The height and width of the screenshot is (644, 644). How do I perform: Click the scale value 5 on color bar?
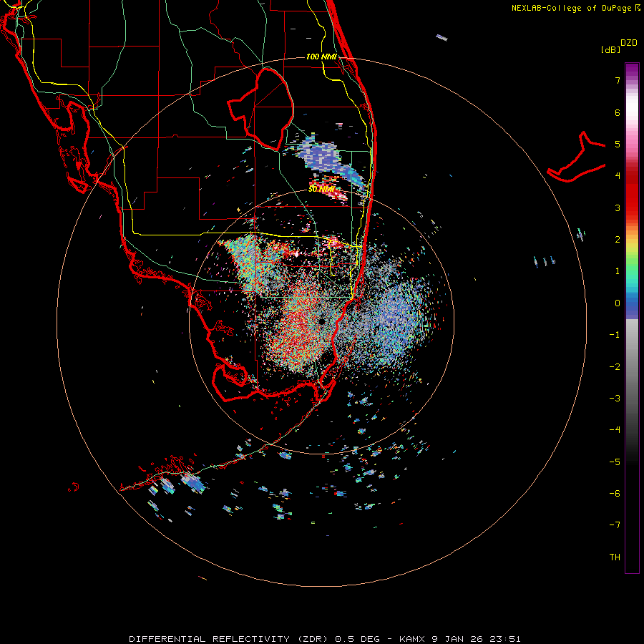coord(618,144)
